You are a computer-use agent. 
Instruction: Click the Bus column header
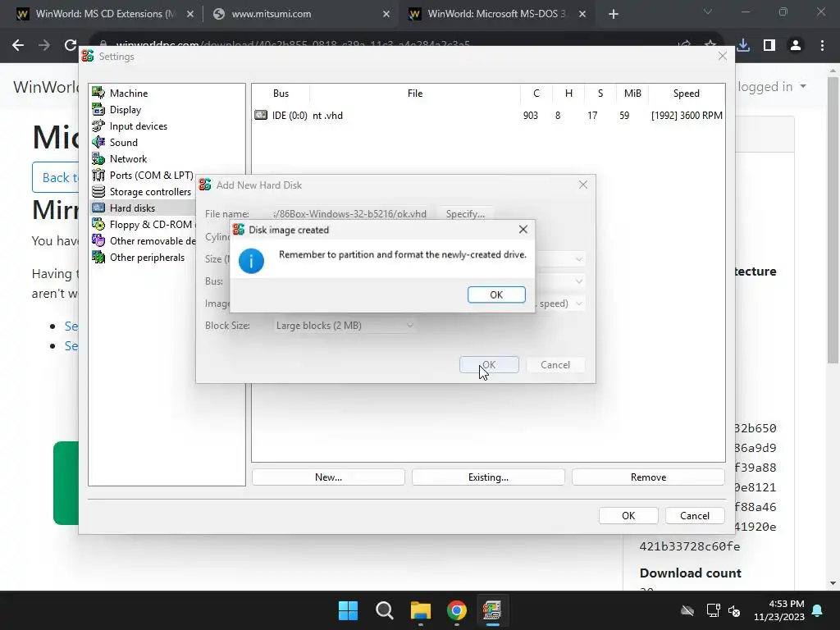[281, 94]
